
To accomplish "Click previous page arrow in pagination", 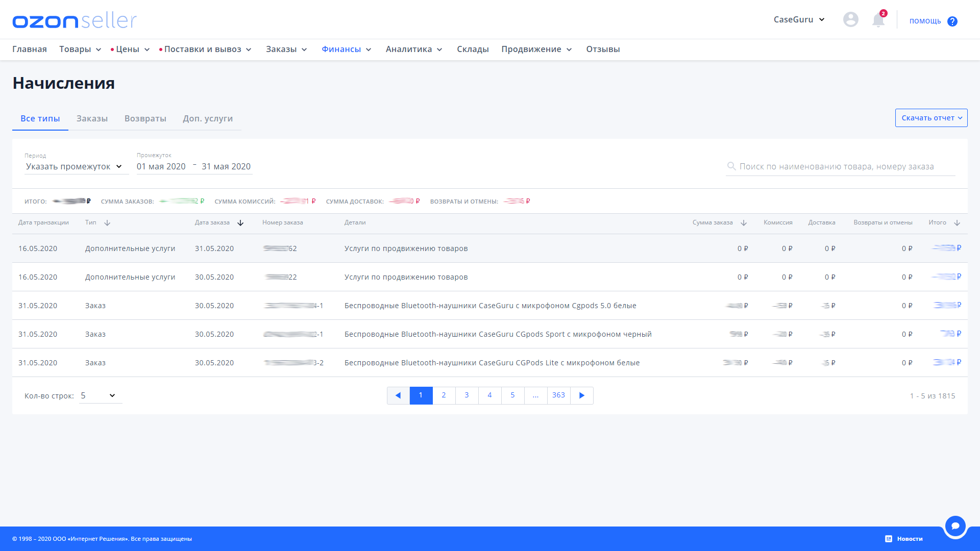I will (398, 395).
